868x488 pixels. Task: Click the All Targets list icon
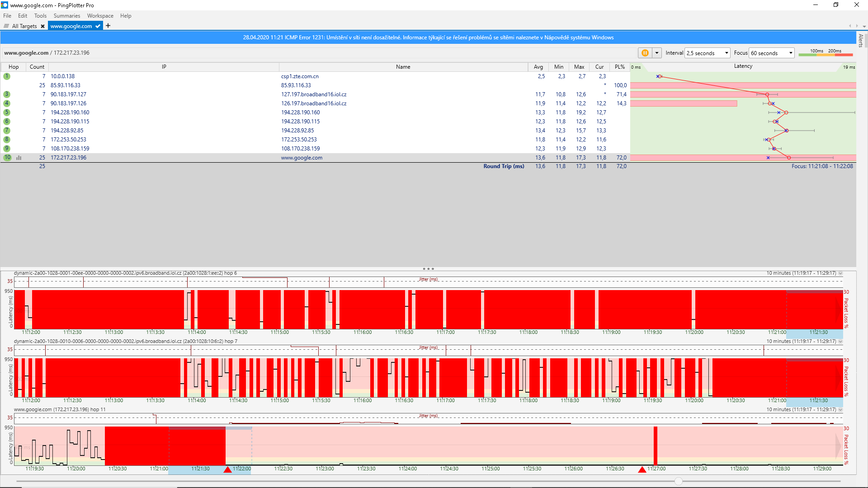(6, 26)
